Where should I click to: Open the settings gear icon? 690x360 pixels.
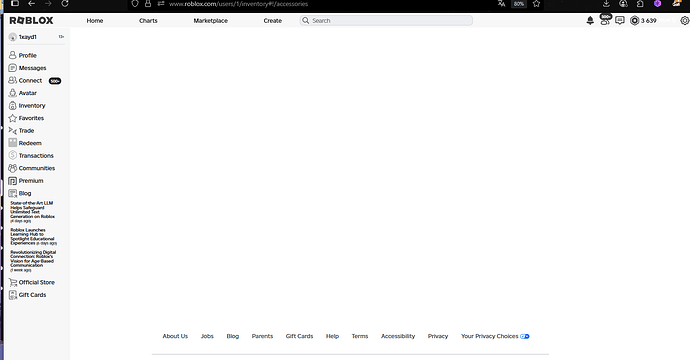(685, 21)
